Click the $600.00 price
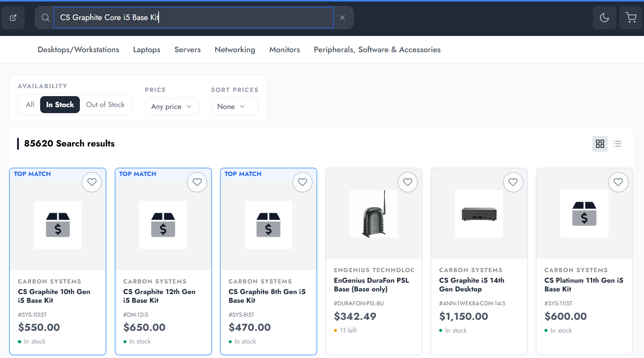Image resolution: width=644 pixels, height=358 pixels. click(565, 316)
